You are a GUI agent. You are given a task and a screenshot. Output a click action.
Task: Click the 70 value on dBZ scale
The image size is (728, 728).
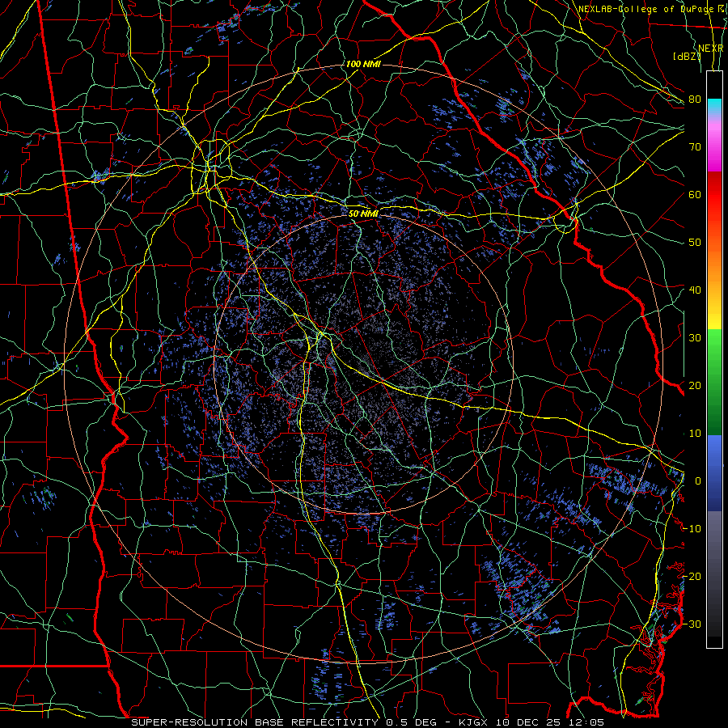click(695, 147)
